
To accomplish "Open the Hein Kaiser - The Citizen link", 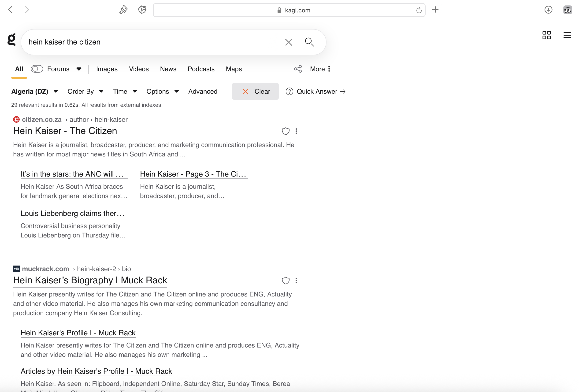I will click(65, 131).
